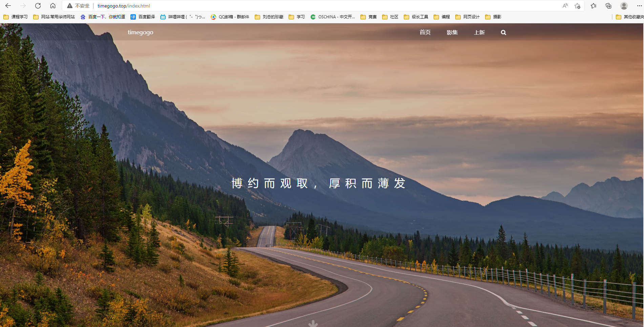Viewport: 644px width, 327px height.
Task: Open the 首页 navigation item
Action: coord(425,32)
